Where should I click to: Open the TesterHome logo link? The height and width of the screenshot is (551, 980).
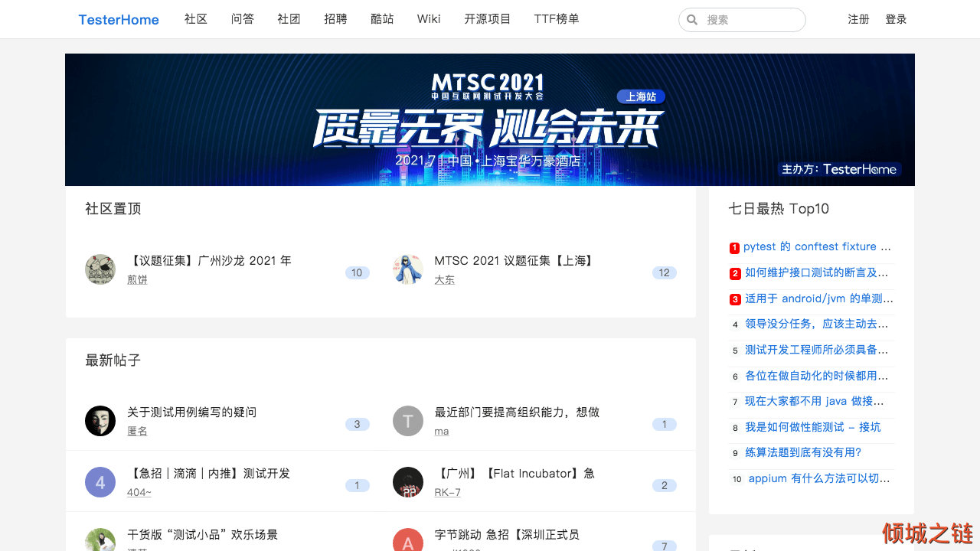tap(119, 20)
